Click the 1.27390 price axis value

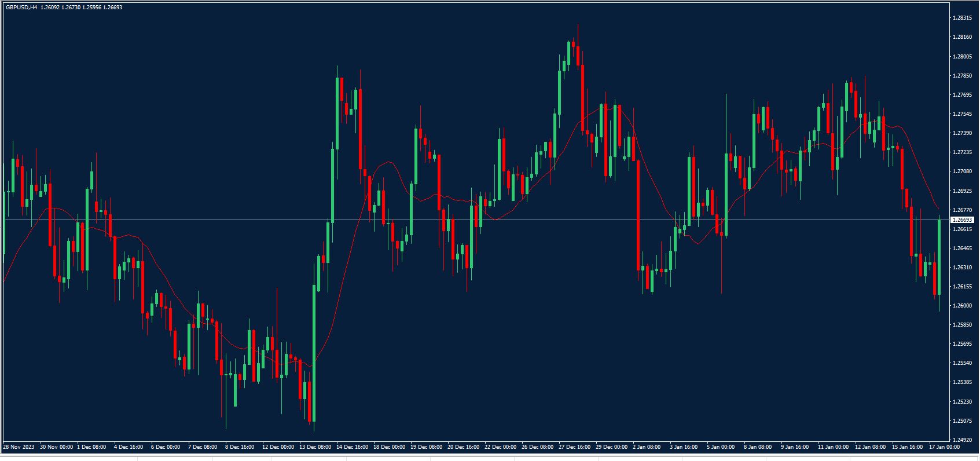[x=962, y=133]
